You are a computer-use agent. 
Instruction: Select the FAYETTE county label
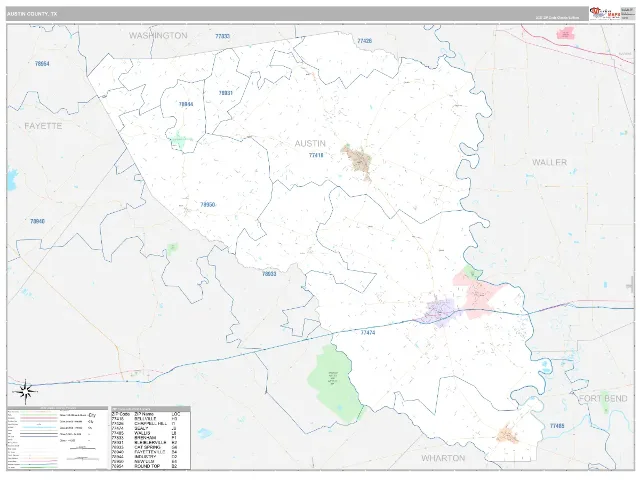43,126
